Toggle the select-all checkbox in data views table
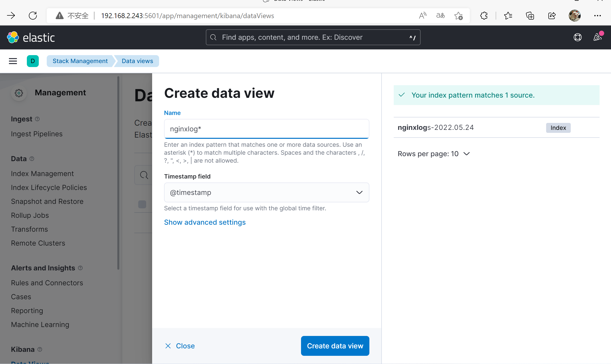Image resolution: width=611 pixels, height=364 pixels. click(x=142, y=204)
